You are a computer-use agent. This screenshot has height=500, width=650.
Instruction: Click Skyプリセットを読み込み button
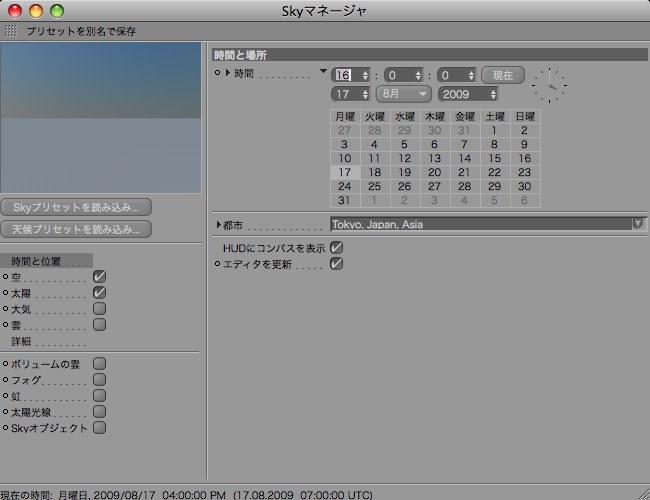click(x=76, y=207)
